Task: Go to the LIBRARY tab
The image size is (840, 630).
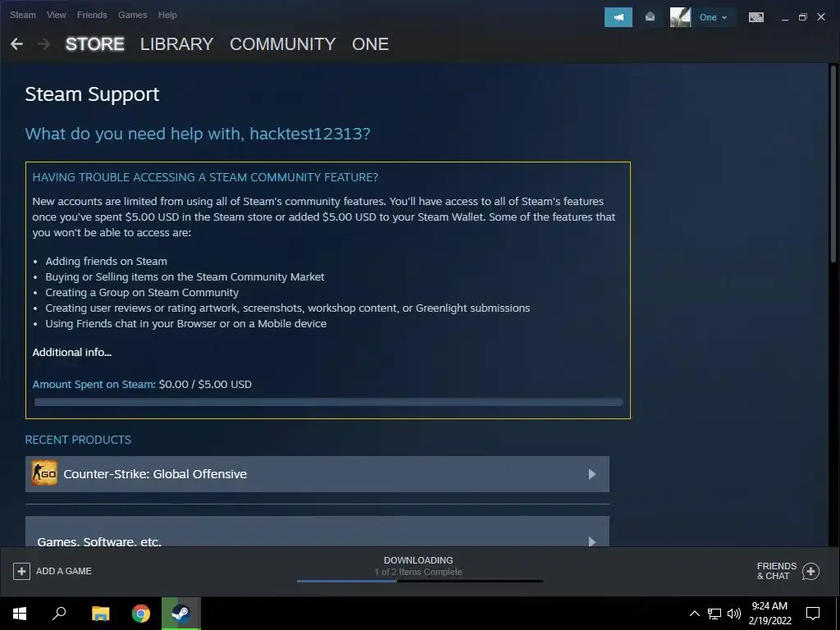Action: click(177, 44)
